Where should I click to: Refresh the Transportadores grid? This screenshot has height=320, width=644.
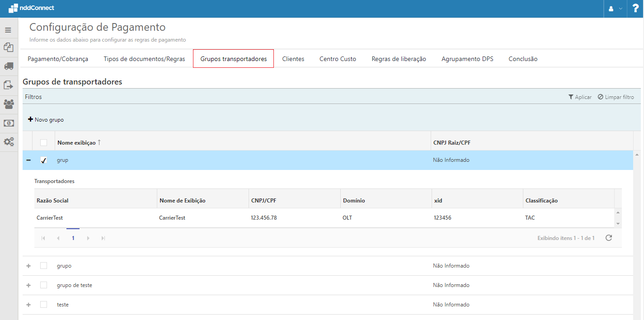608,238
